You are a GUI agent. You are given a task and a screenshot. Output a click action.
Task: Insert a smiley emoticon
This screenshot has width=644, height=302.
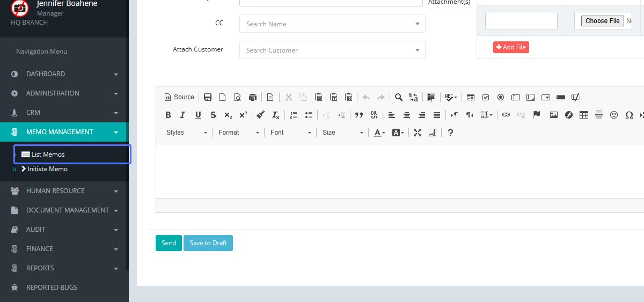point(614,115)
